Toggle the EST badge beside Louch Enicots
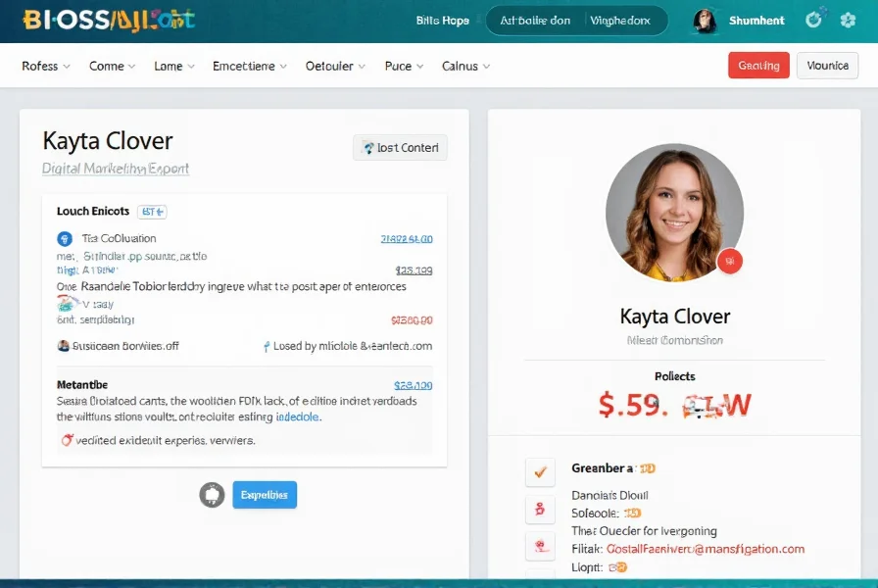Screen dimensions: 878x588 point(152,211)
